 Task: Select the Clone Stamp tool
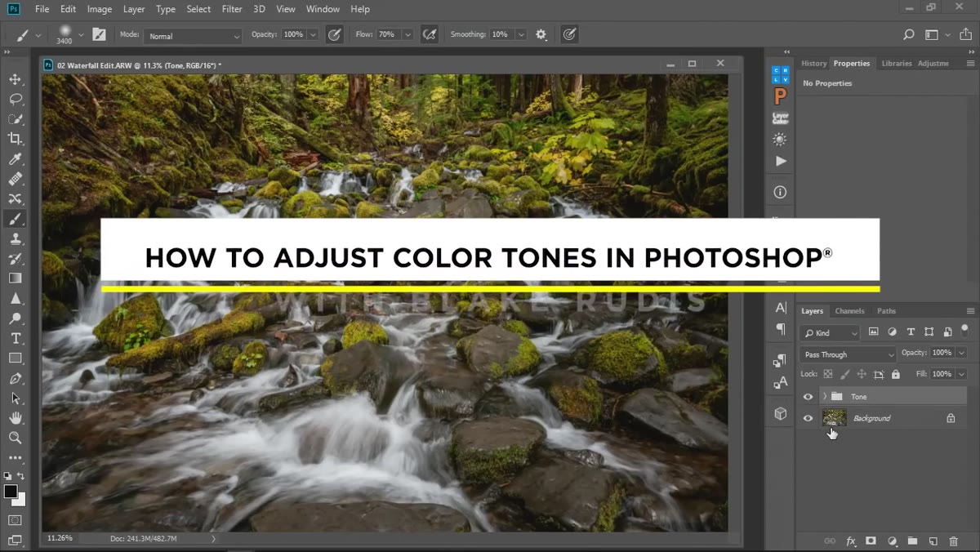(x=15, y=238)
